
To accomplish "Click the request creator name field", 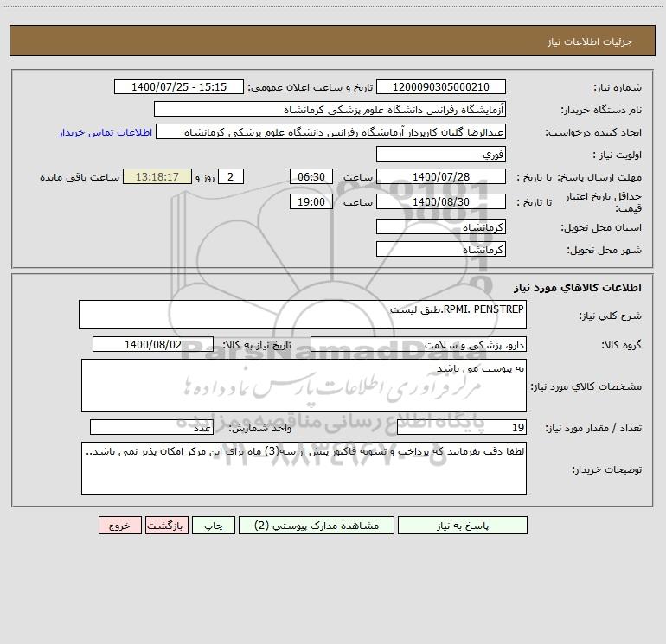I will click(330, 131).
